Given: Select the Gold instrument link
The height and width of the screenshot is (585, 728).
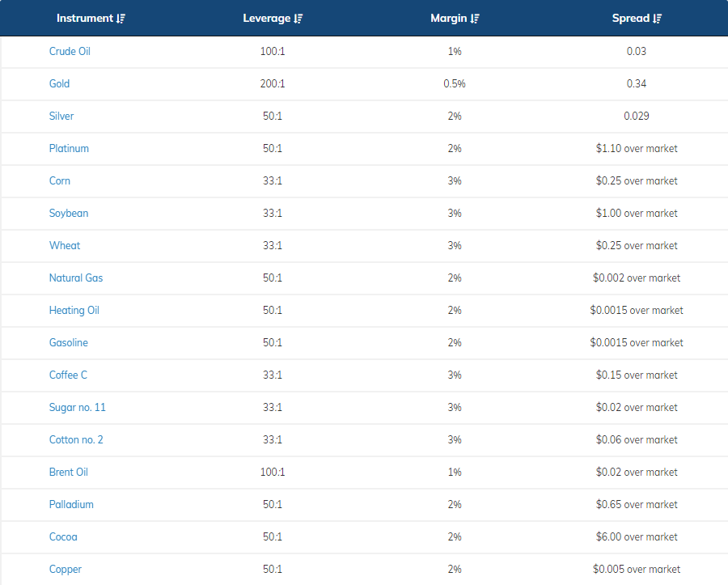Looking at the screenshot, I should tap(59, 83).
